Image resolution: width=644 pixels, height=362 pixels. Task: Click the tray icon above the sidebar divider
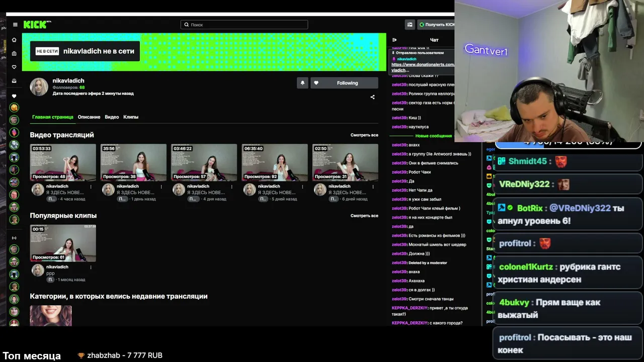point(14,80)
